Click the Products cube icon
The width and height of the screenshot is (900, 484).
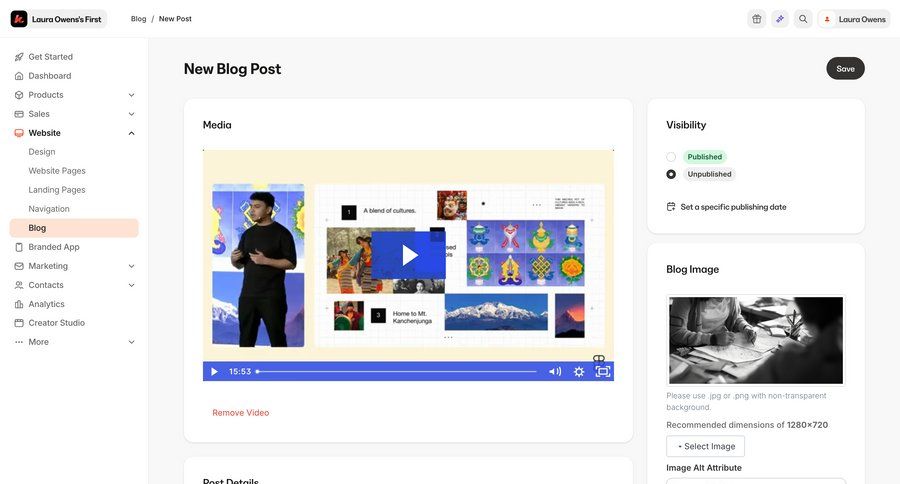(19, 95)
